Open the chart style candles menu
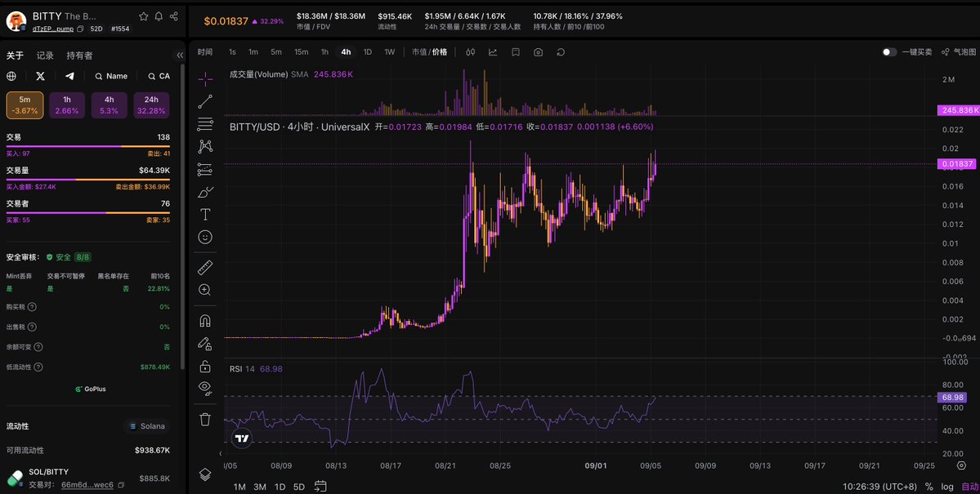Screen dimensions: 980x494 (471, 52)
